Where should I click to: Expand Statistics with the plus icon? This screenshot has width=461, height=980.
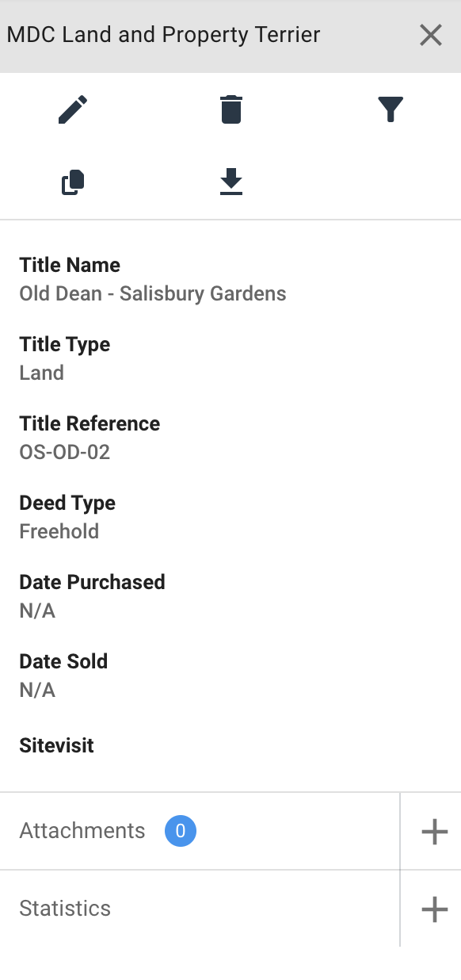(x=434, y=909)
